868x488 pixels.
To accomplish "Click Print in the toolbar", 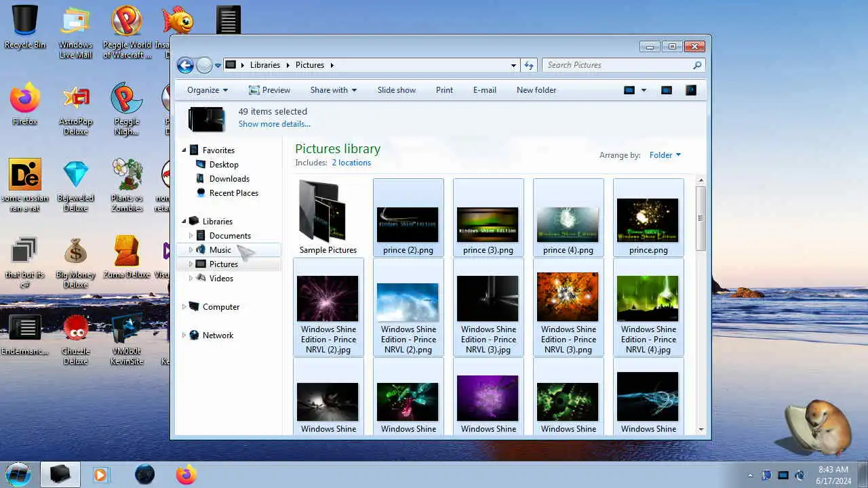I will (444, 90).
